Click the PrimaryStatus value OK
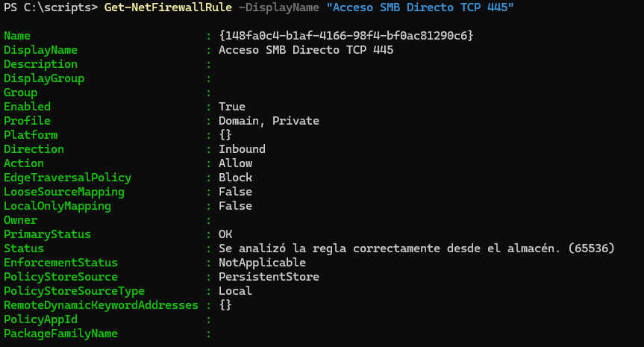This screenshot has height=347, width=644. pyautogui.click(x=225, y=234)
